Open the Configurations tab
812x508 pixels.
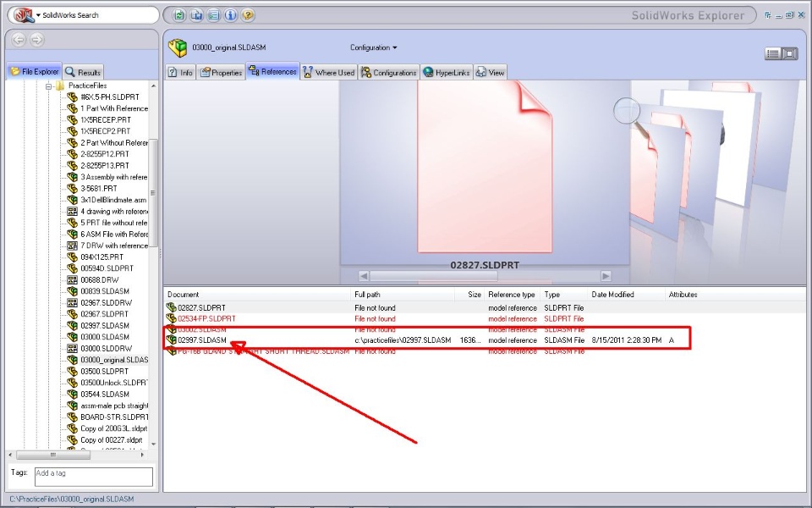[x=388, y=73]
